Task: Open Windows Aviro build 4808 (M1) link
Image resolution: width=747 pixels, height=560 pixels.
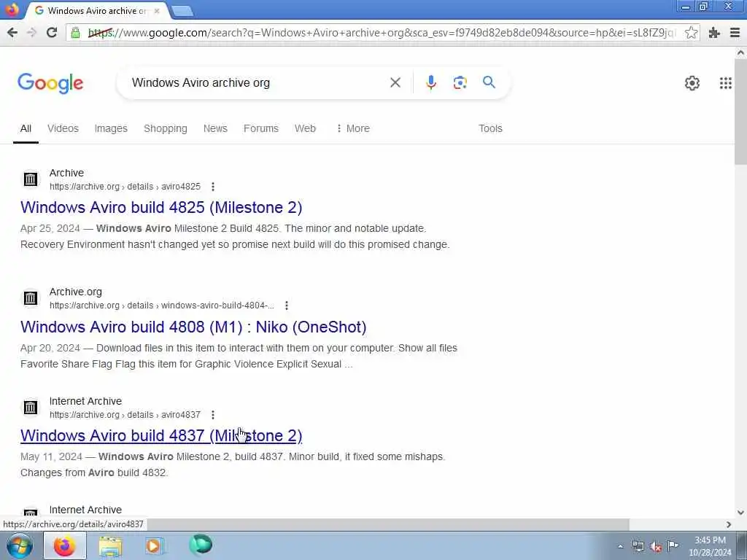Action: [193, 327]
